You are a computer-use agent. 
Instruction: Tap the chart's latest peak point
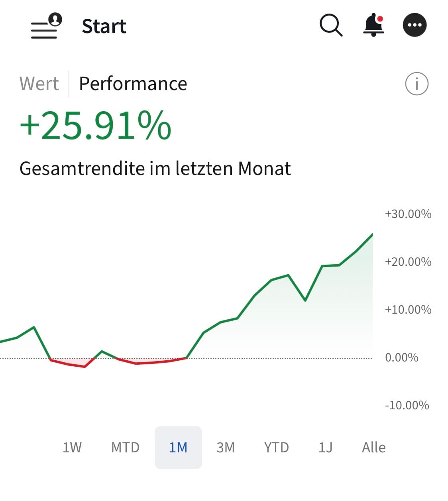[372, 234]
